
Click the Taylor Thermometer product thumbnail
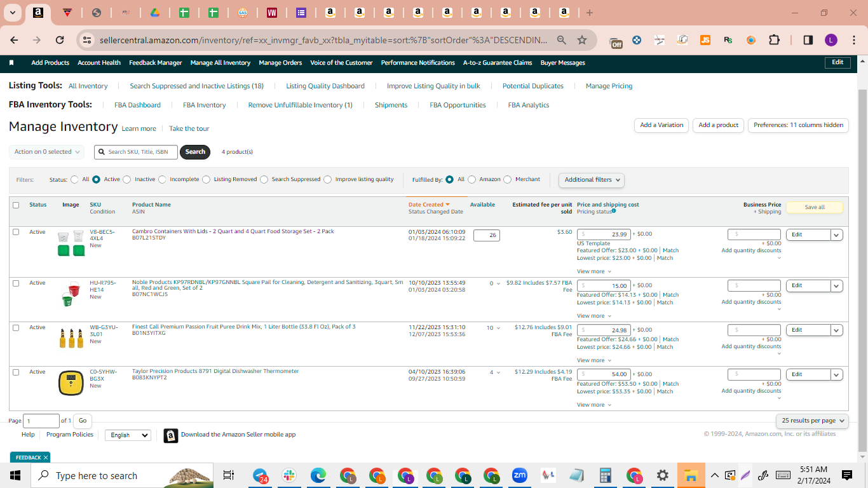tap(71, 383)
